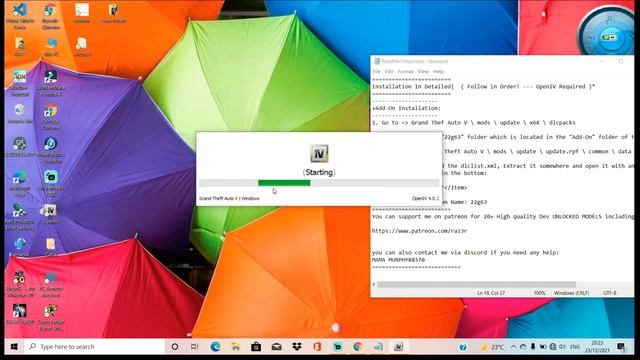Click the Cortana circle on the taskbar
Viewport: 640px width, 360px height.
pos(175,347)
